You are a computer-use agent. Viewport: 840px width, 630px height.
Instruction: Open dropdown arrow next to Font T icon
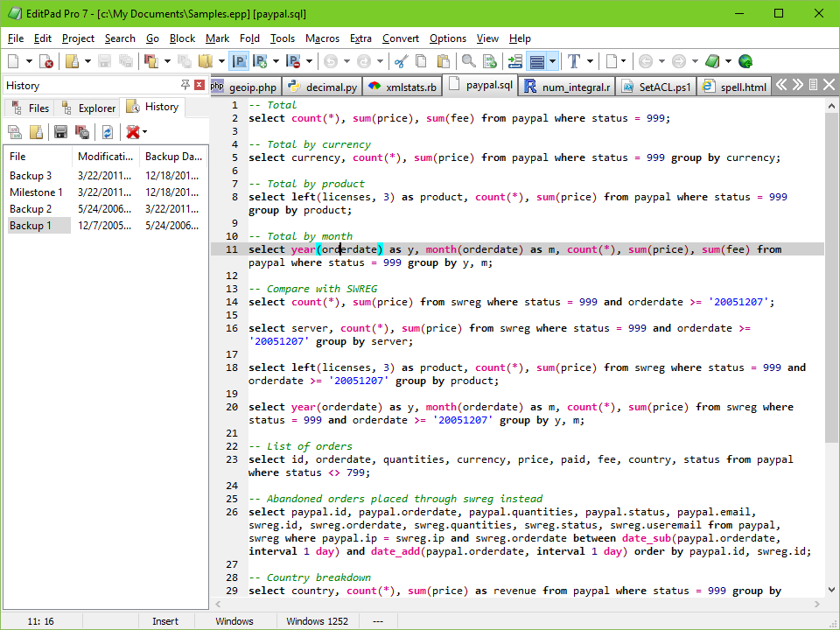click(589, 61)
